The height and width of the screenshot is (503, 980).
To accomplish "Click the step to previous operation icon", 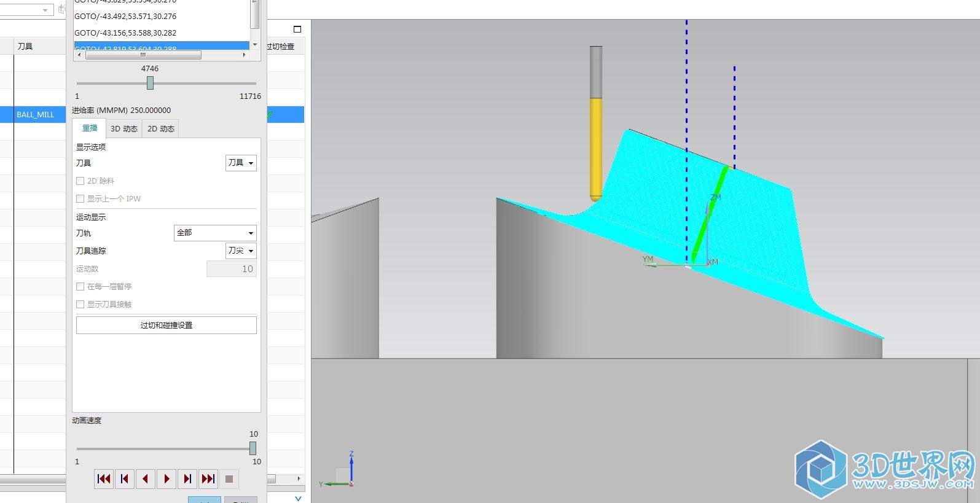I will pos(125,479).
